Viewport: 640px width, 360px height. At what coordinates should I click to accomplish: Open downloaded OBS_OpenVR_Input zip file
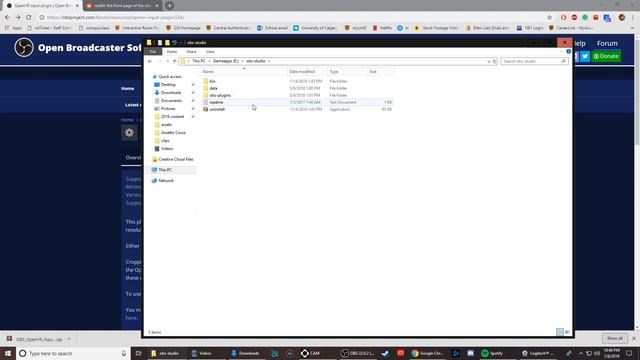[x=35, y=339]
